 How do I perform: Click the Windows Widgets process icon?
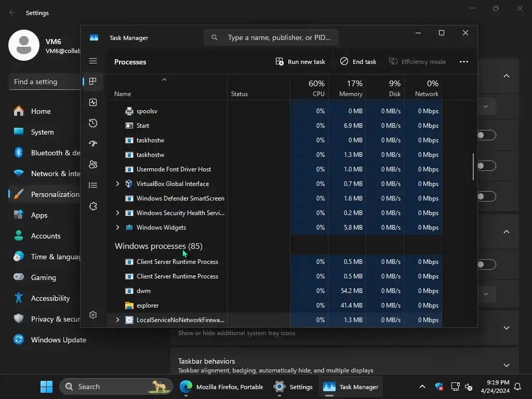[x=129, y=228]
